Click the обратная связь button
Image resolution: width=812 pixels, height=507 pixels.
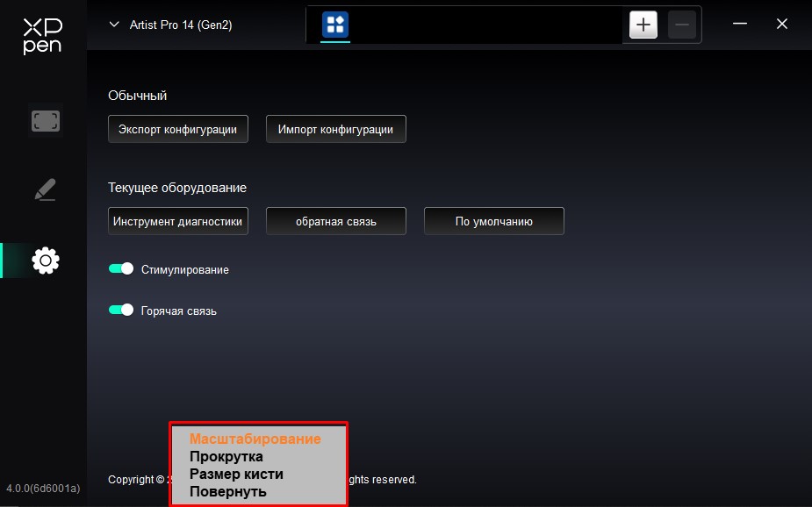click(x=336, y=221)
